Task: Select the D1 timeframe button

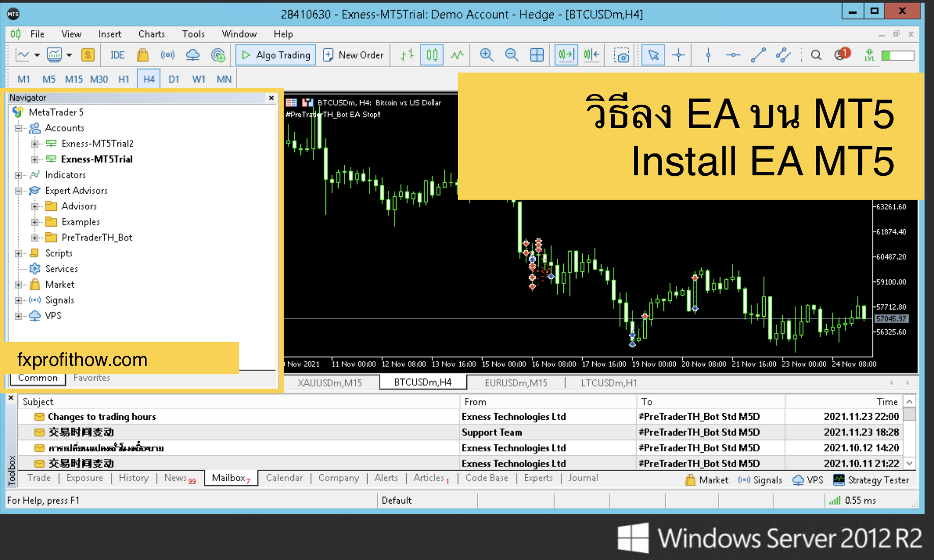Action: pyautogui.click(x=174, y=79)
